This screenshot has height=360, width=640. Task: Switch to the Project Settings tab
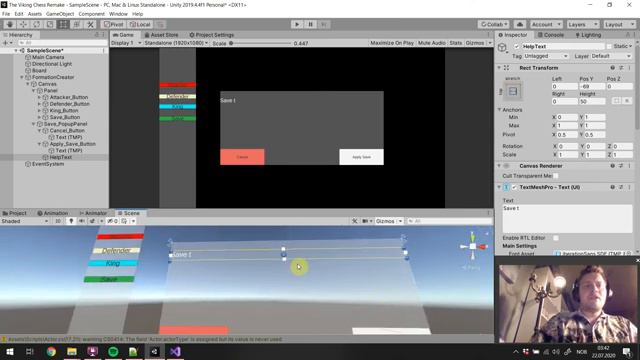(x=211, y=35)
